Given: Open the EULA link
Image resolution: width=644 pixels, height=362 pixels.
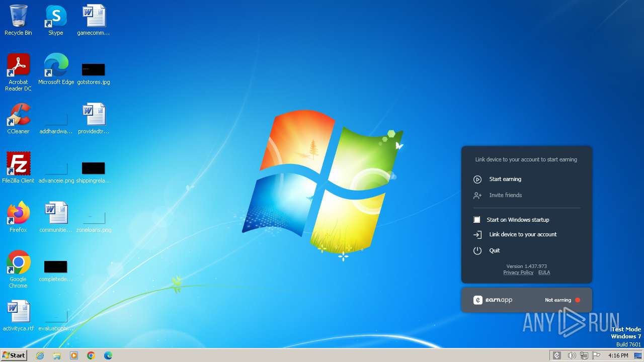Looking at the screenshot, I should (x=544, y=273).
